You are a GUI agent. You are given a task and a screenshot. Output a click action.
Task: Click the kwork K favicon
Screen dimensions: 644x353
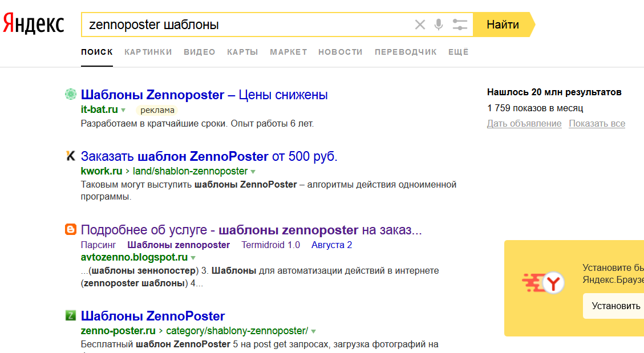pos(71,156)
